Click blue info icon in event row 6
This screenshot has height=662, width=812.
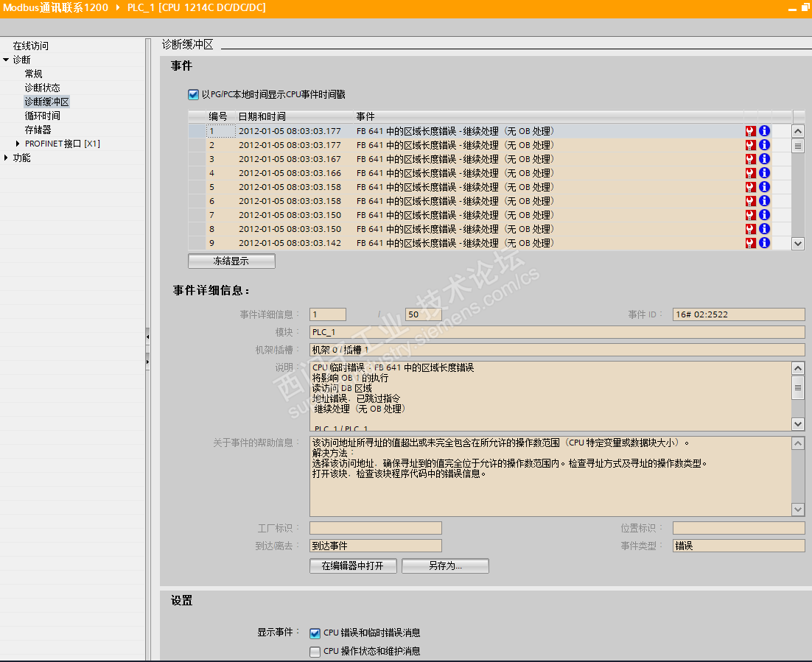(x=764, y=201)
